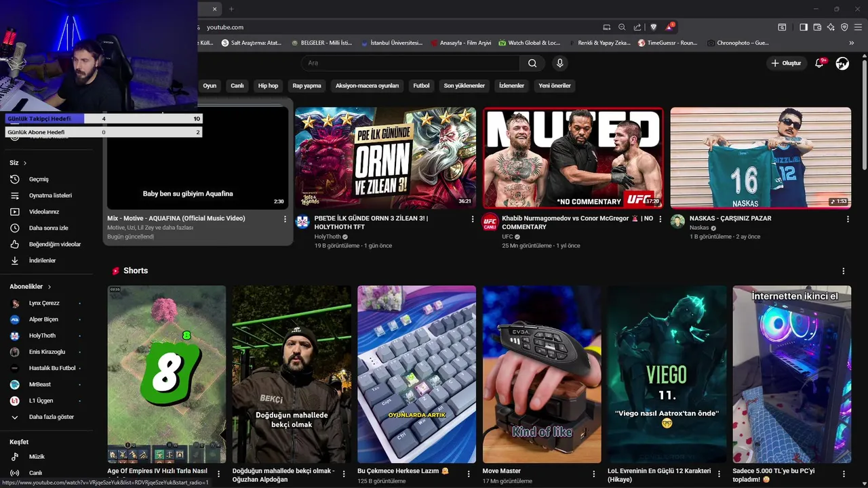Select Aksiyon-macera oyunları filter chip

(x=367, y=85)
